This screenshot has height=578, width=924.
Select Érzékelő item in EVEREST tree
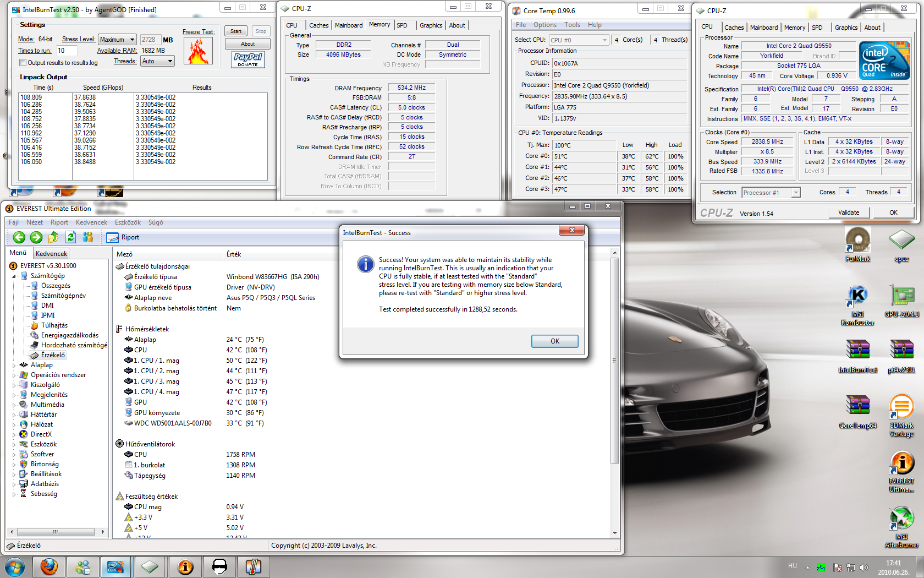point(53,355)
